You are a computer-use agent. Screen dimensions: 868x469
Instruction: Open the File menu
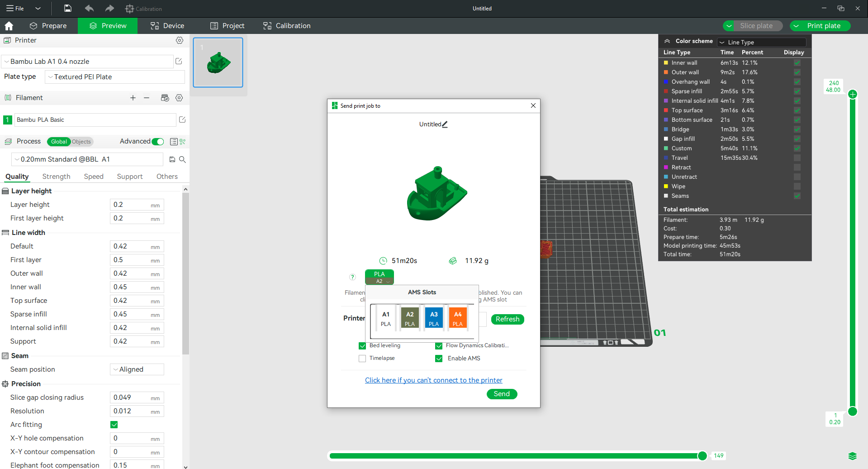click(x=15, y=8)
